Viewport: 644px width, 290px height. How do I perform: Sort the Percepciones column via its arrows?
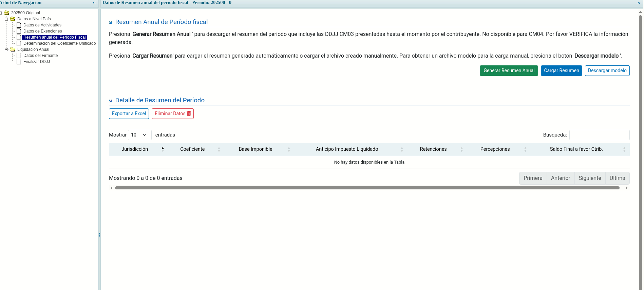tap(525, 149)
